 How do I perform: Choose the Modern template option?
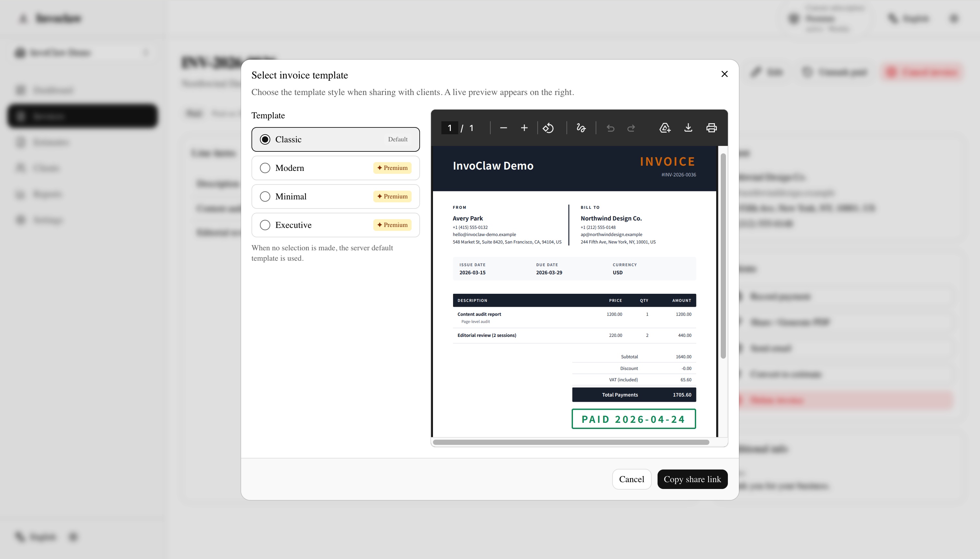click(x=335, y=168)
